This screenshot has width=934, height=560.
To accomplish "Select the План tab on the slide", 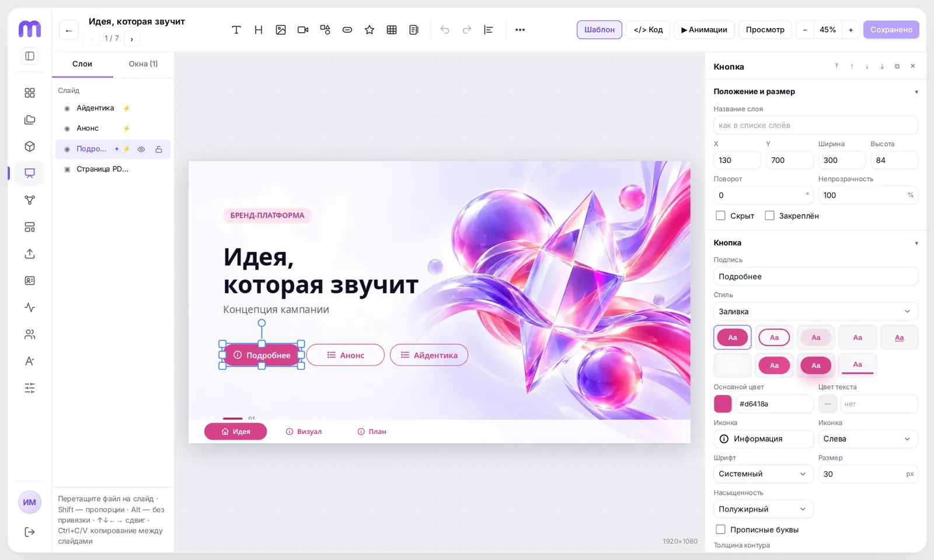I will tap(372, 432).
